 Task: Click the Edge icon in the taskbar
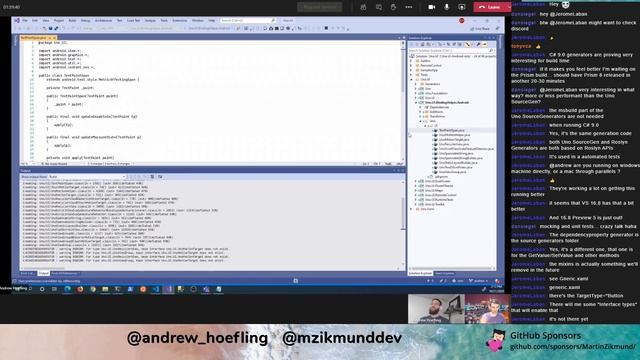[x=67, y=289]
